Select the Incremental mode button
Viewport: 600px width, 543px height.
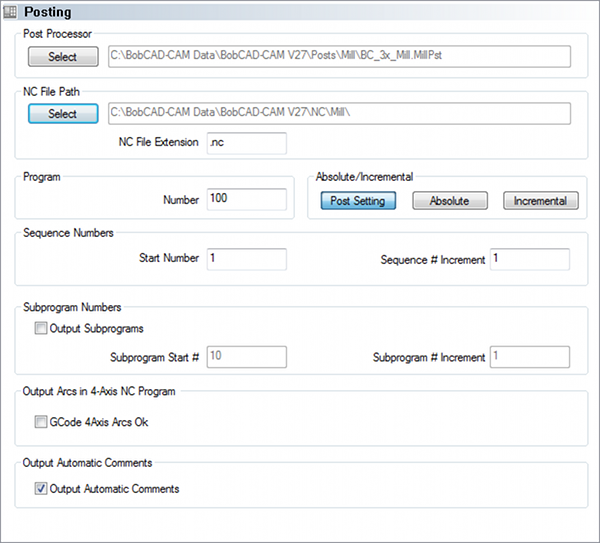pos(540,201)
